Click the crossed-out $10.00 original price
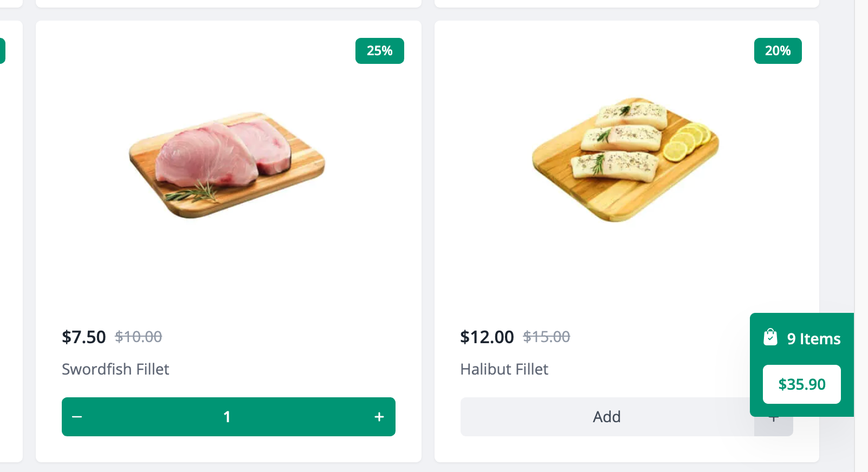 [139, 337]
